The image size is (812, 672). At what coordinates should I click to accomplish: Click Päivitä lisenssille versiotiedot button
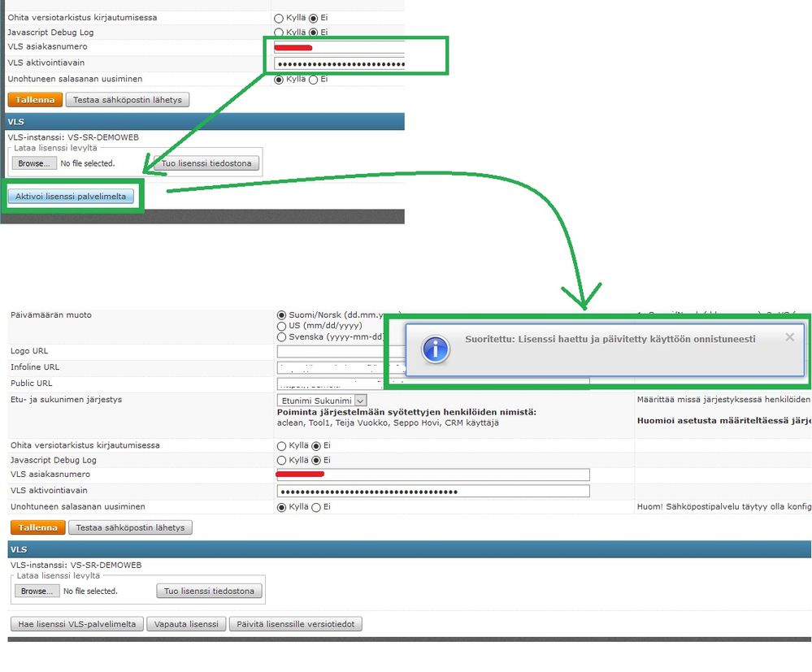coord(295,624)
